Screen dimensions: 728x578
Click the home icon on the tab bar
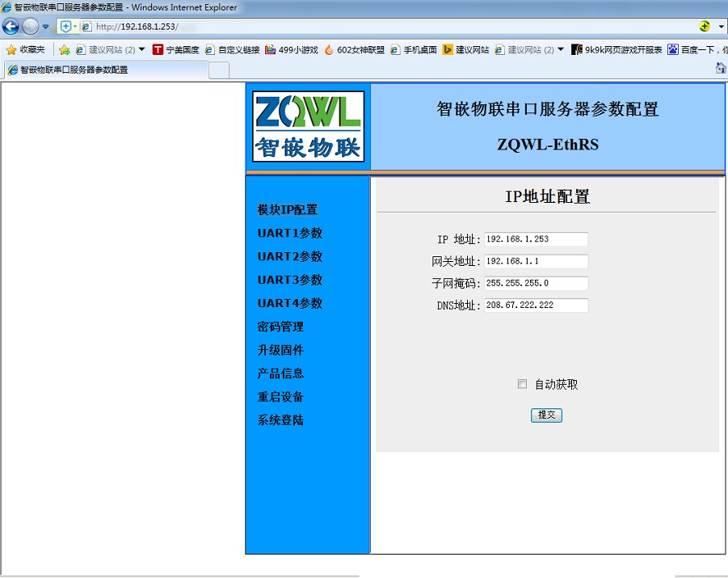(720, 69)
